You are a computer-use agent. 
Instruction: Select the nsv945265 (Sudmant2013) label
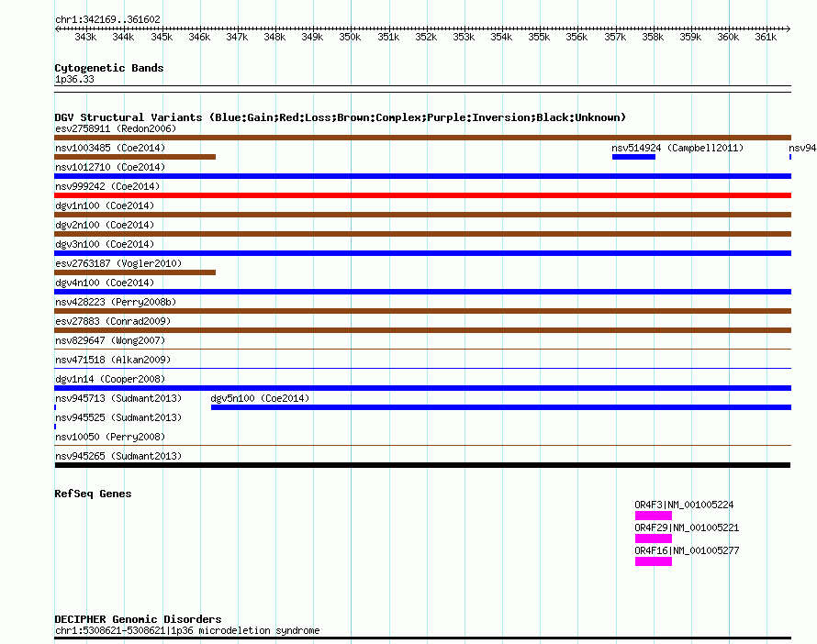tap(118, 456)
